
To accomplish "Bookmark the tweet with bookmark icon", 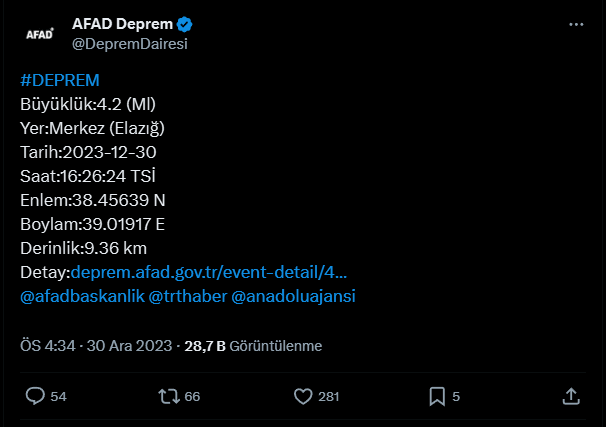I will tap(437, 396).
